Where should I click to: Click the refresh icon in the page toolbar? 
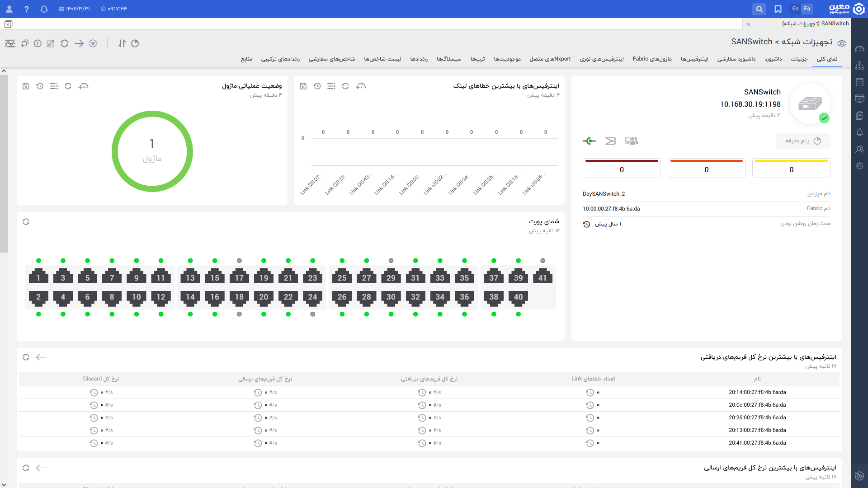pos(65,43)
